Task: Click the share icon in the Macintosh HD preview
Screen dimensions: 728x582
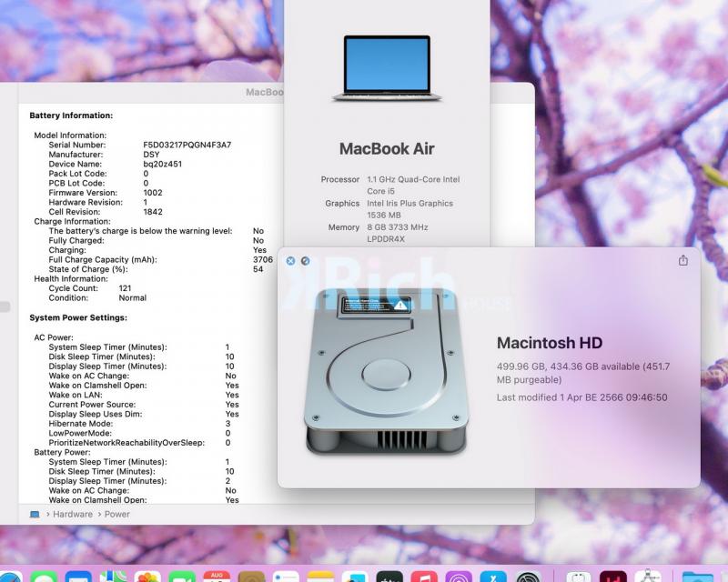Action: [x=683, y=260]
